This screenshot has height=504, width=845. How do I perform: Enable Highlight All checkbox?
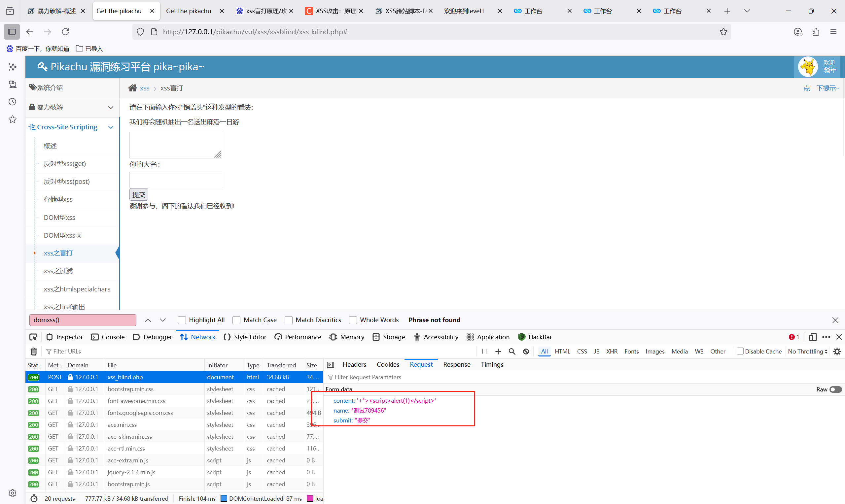pyautogui.click(x=182, y=320)
